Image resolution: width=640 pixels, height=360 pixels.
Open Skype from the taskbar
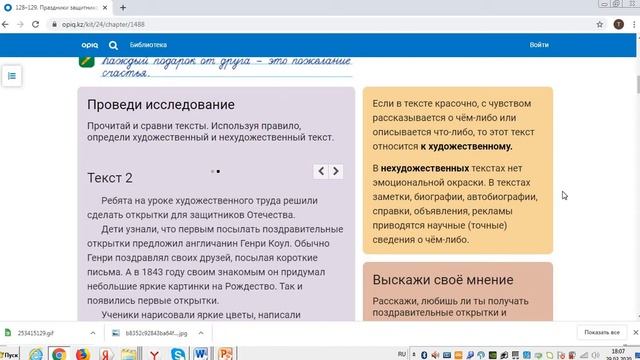click(178, 354)
